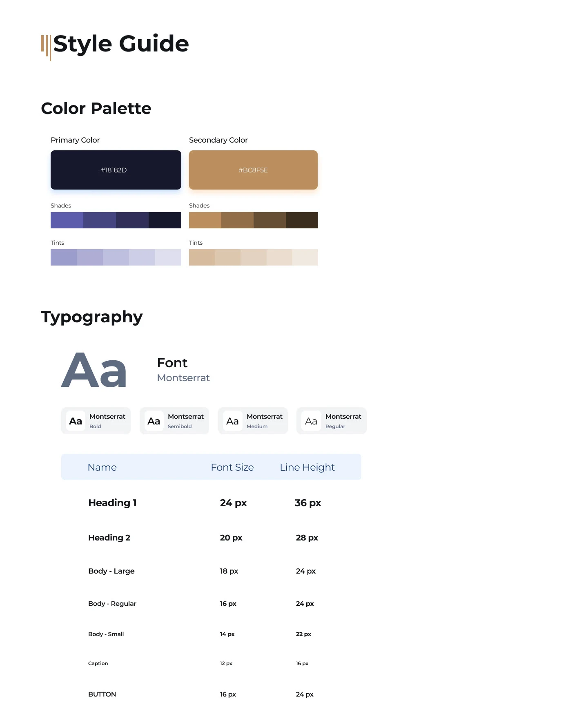Select the Heading 1 row label
Screen dimensions: 588x728
tap(112, 503)
